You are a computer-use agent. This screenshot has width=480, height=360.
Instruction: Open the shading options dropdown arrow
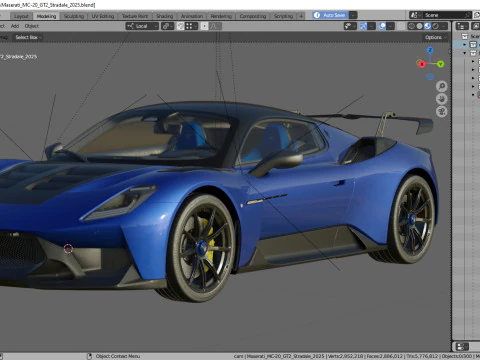(x=444, y=26)
